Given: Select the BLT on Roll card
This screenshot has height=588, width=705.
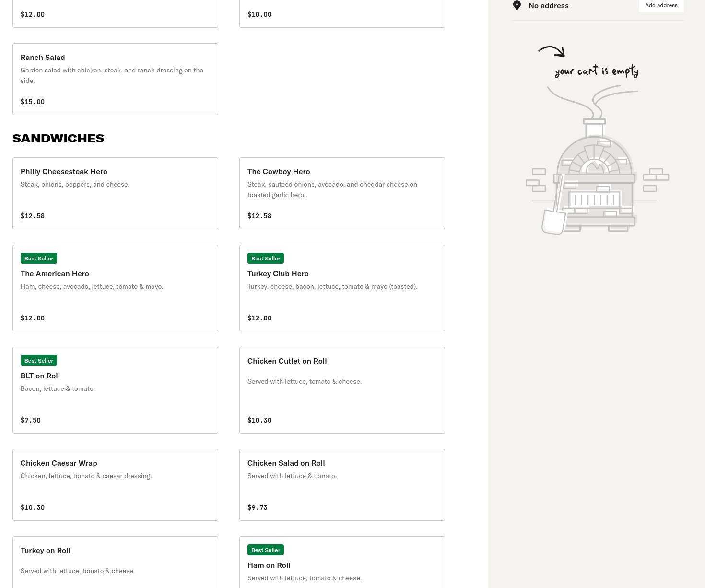Looking at the screenshot, I should click(115, 390).
